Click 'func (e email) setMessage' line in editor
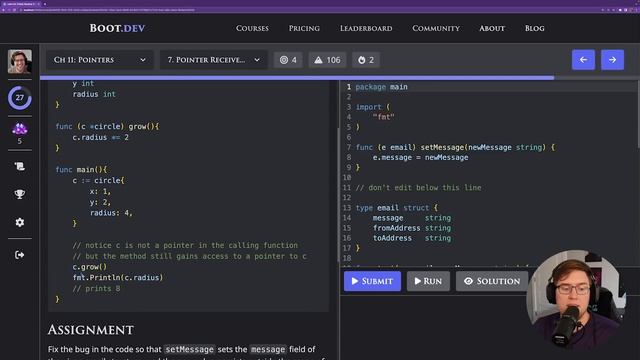Screen dimensions: 640x360 point(455,147)
